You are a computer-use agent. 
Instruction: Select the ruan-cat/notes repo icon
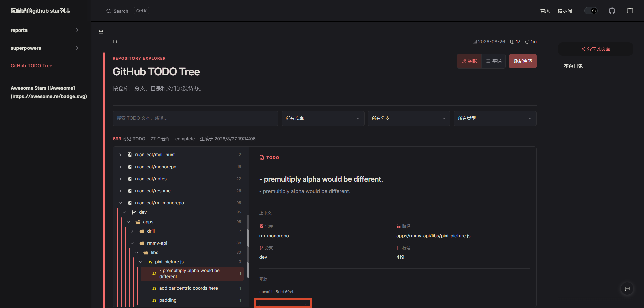(x=130, y=179)
